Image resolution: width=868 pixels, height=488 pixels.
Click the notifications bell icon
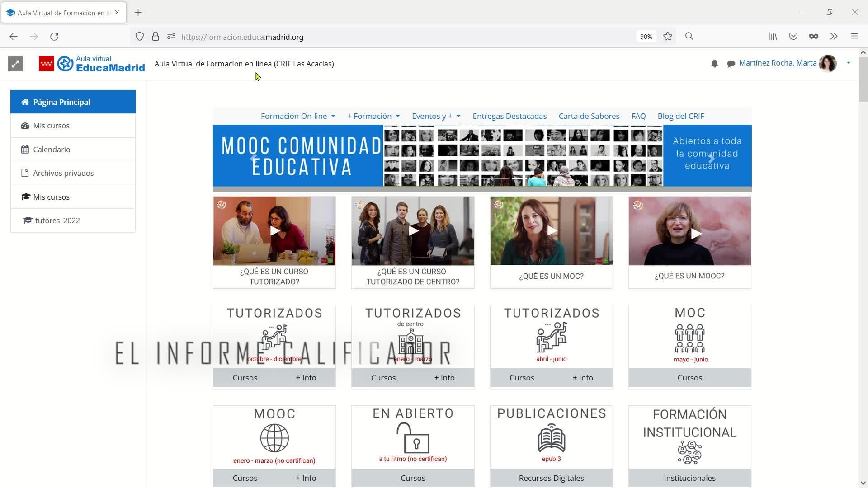(x=714, y=64)
